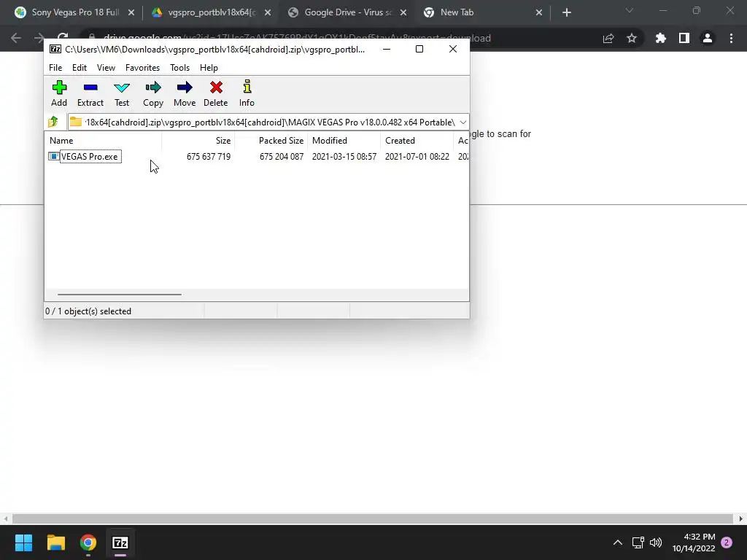747x560 pixels.
Task: Open the Tools menu
Action: (179, 68)
